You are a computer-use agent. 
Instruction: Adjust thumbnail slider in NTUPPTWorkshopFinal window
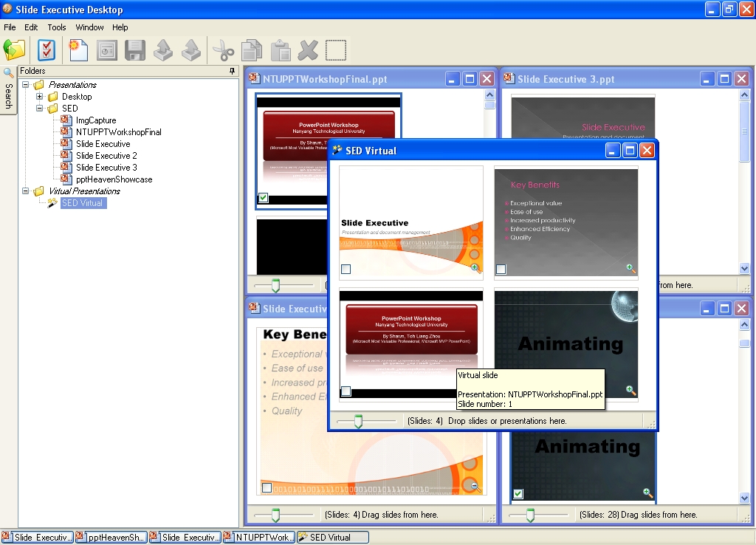point(275,285)
